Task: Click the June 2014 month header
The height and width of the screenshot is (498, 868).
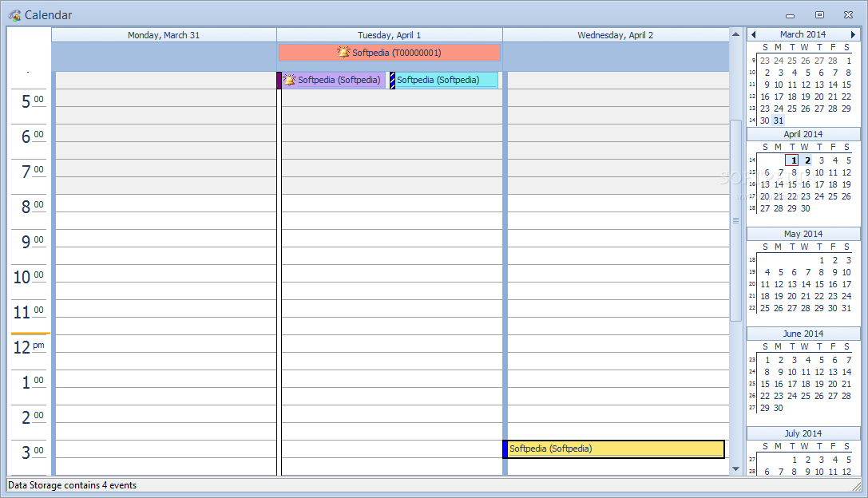Action: pos(803,334)
